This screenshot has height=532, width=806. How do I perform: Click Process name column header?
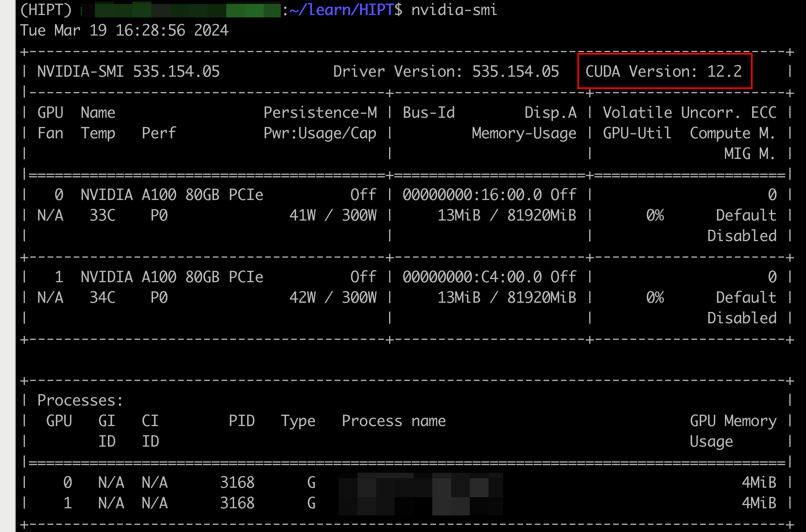(x=394, y=421)
